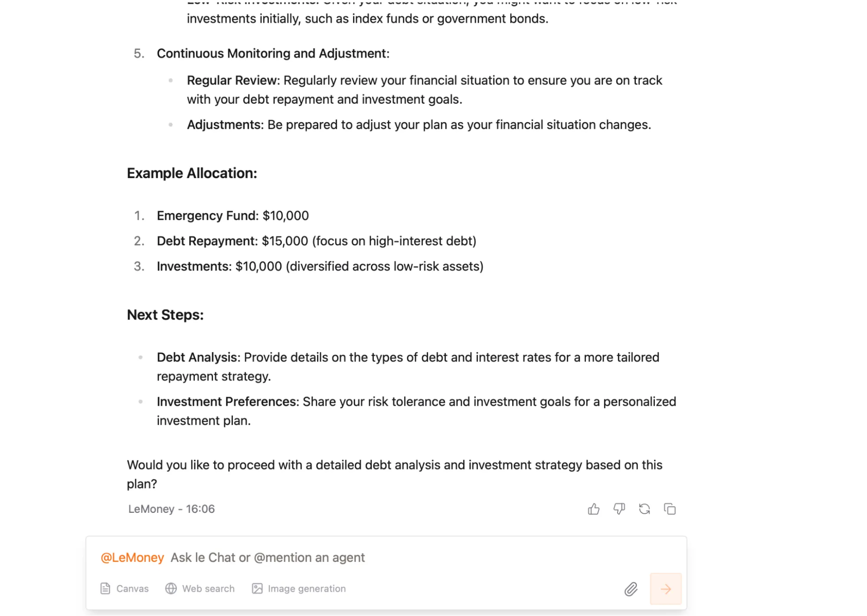Click the 'Example Allocation:' heading
Screen dimensions: 867x616
click(192, 173)
